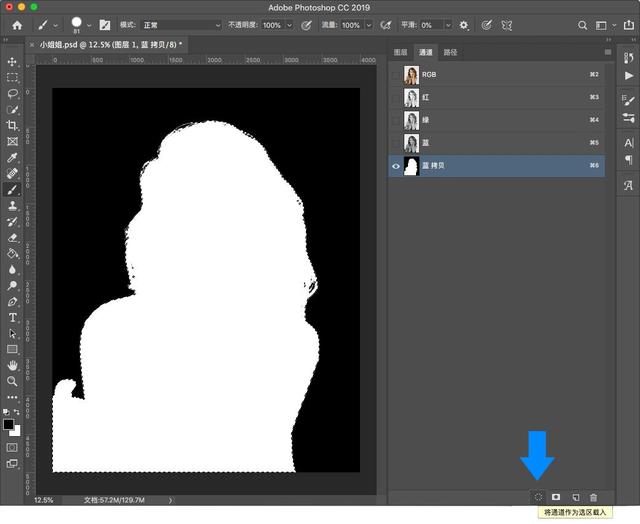Select the Paint Bucket tool

(12, 253)
